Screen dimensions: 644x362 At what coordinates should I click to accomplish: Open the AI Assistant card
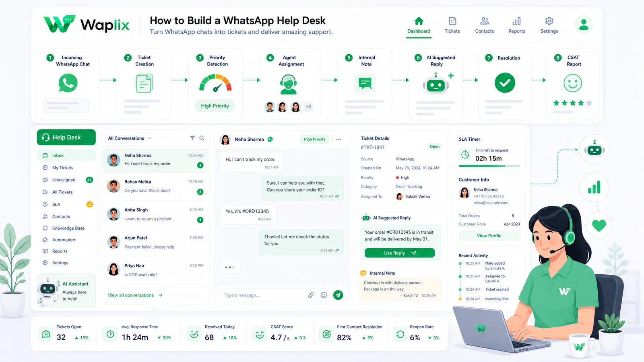click(x=66, y=291)
